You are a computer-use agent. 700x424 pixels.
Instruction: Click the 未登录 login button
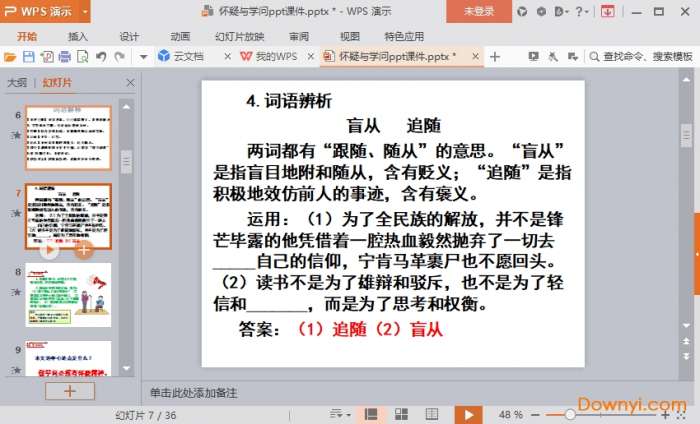[x=479, y=11]
